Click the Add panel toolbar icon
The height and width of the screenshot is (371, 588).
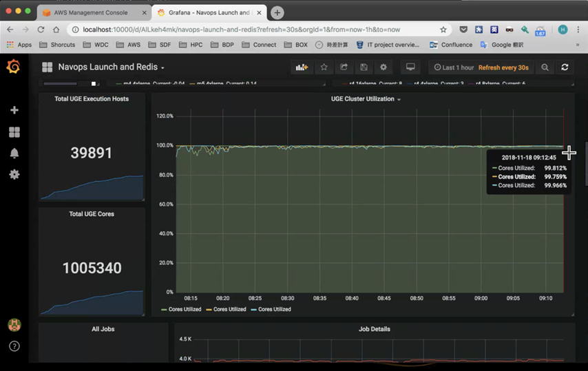[302, 67]
